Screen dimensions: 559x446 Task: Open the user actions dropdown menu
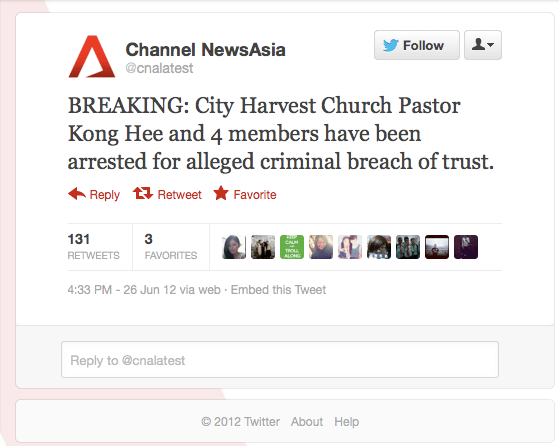click(x=483, y=45)
